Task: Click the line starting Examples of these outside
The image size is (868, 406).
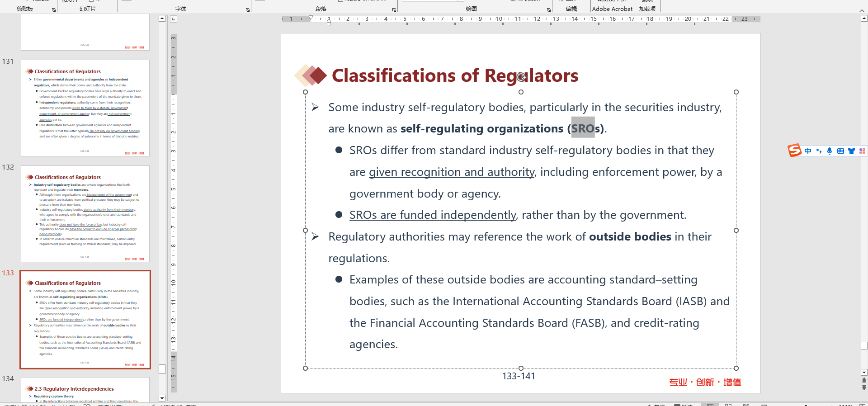Action: click(524, 280)
